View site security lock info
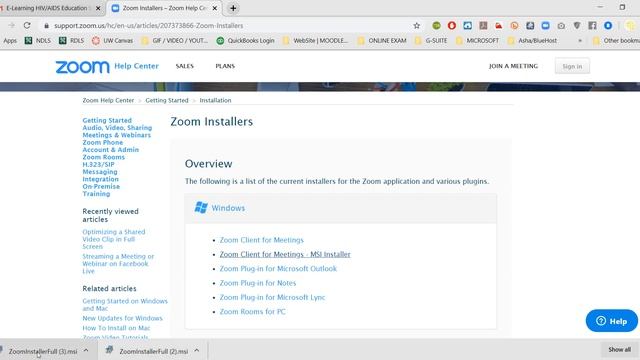This screenshot has height=360, width=640. pos(47,25)
